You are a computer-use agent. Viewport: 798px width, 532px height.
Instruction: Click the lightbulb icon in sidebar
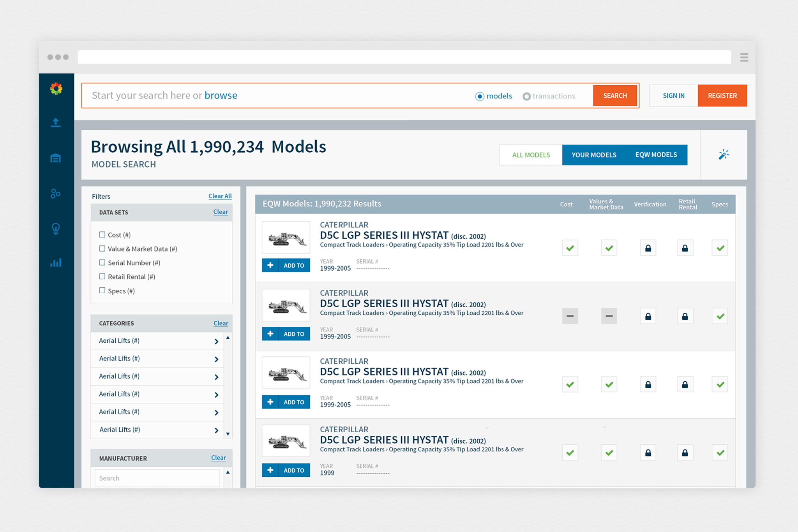pos(56,229)
